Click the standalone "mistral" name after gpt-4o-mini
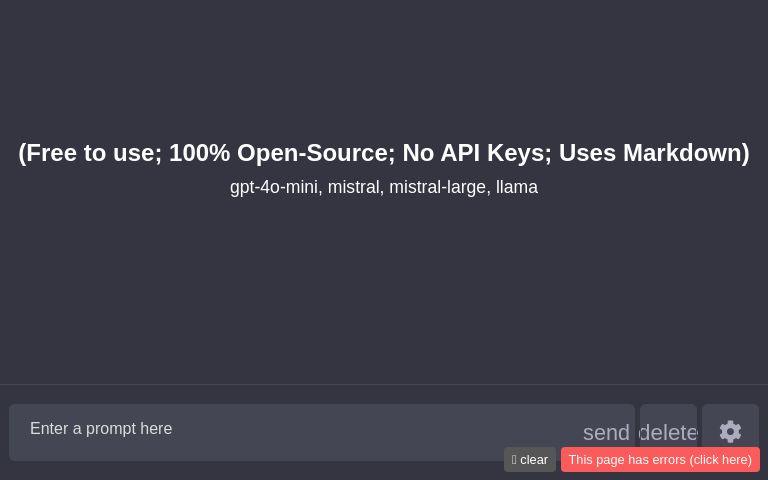768x480 pixels. coord(353,187)
